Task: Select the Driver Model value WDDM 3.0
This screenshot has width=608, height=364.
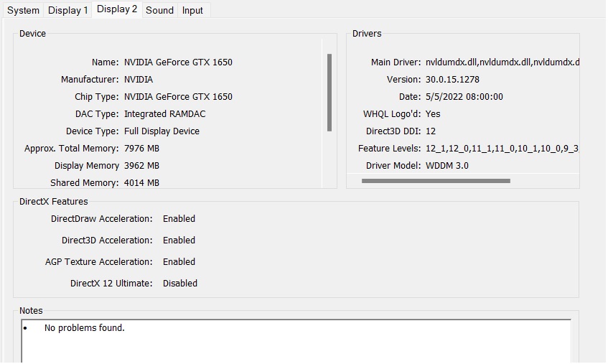Action: point(447,166)
